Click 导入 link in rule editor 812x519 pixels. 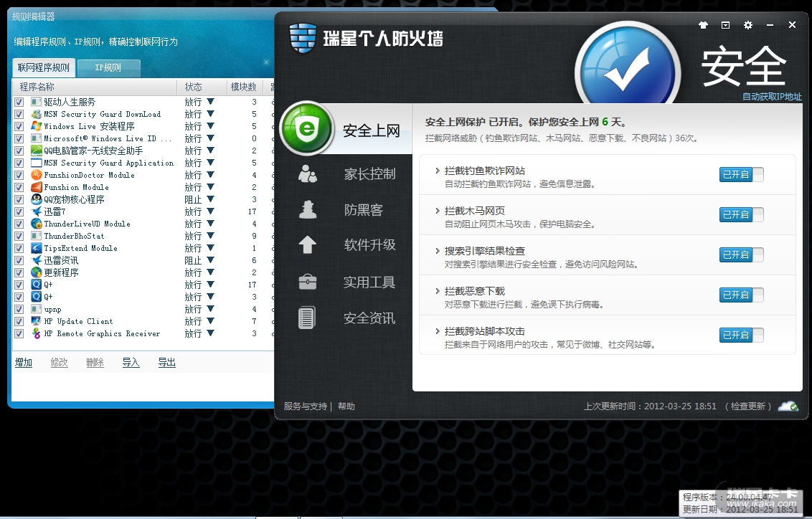pyautogui.click(x=131, y=362)
